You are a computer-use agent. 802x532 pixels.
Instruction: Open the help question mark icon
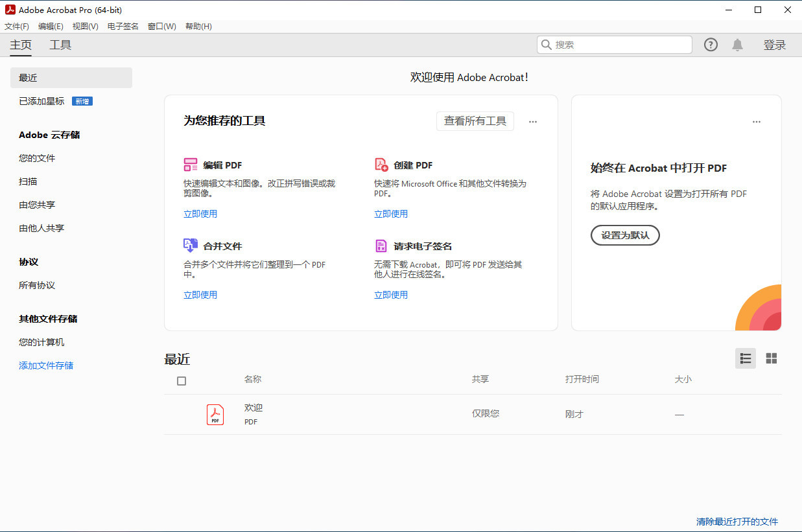click(x=711, y=44)
